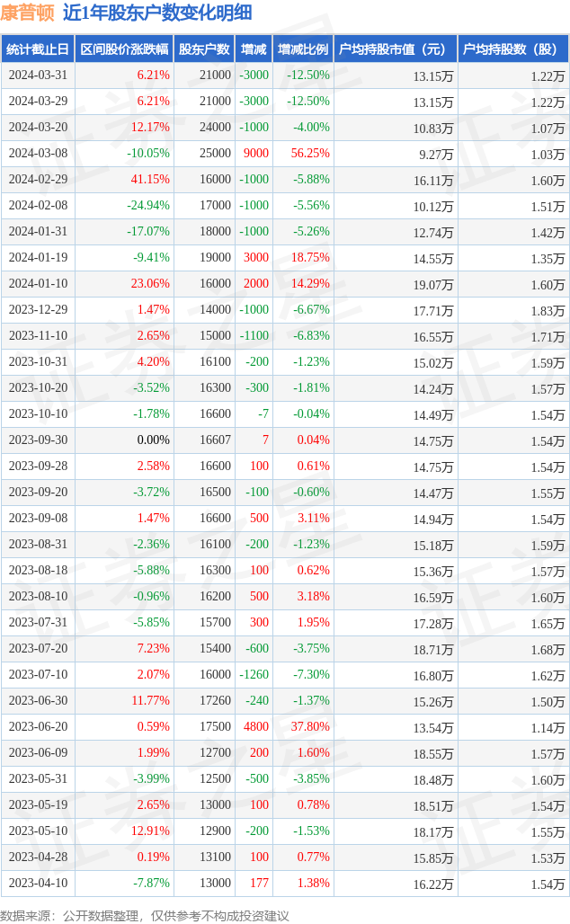This screenshot has height=924, width=570.
Task: Click the 11.77% price change value
Action: click(150, 701)
